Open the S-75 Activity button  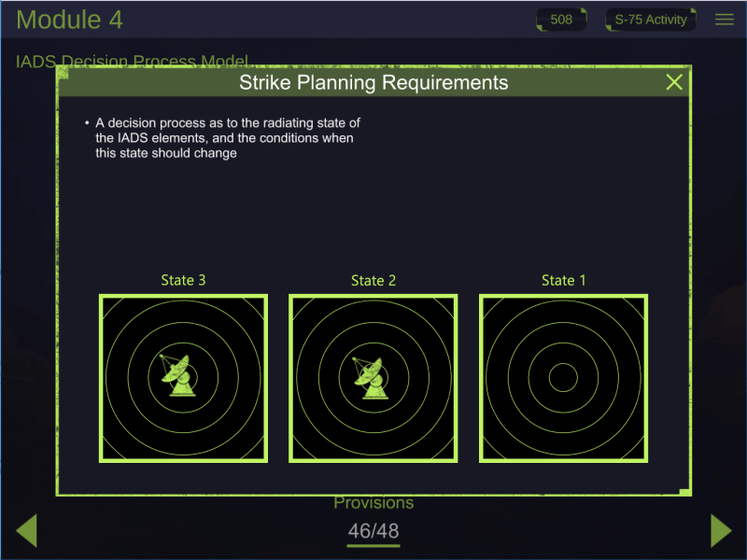pos(650,20)
